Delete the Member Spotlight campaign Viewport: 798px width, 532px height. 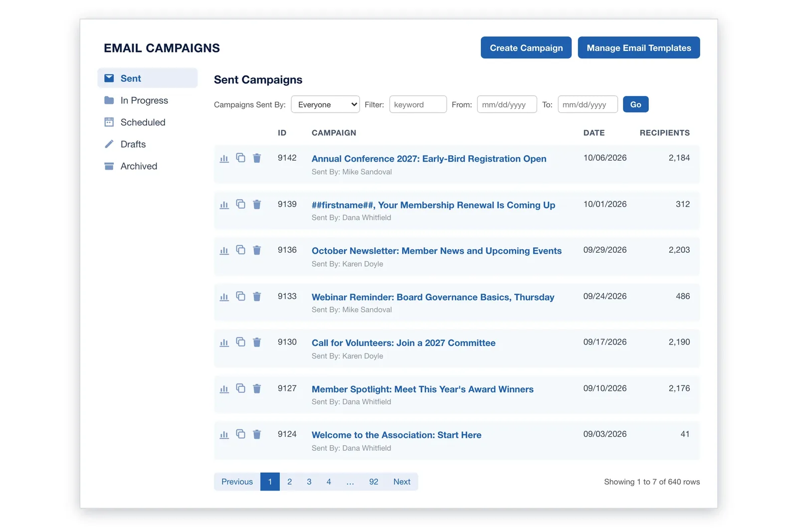[x=257, y=389]
